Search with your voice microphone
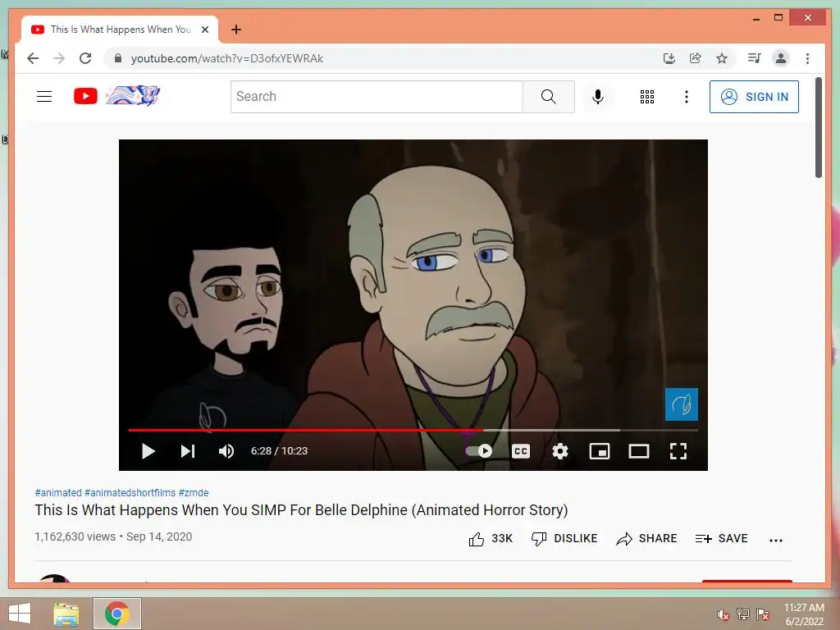Image resolution: width=840 pixels, height=630 pixels. pyautogui.click(x=598, y=97)
